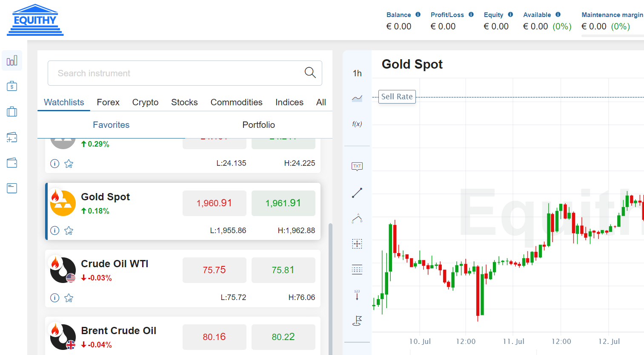Open info icon in the 0.29% instrument card
This screenshot has width=644, height=355.
(55, 164)
